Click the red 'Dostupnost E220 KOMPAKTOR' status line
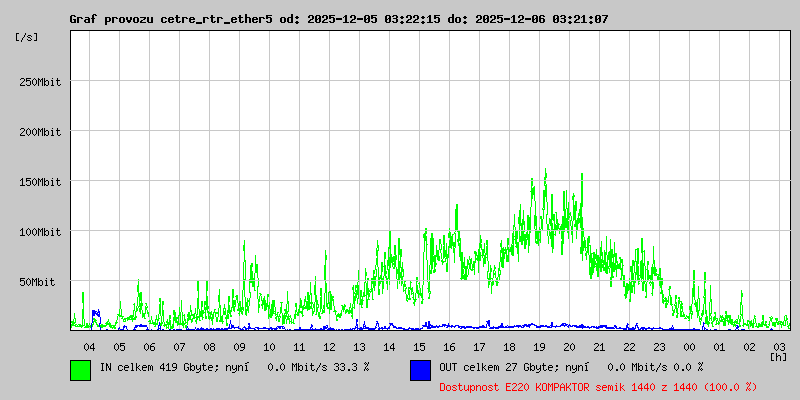Viewport: 800px width, 400px height. [x=597, y=386]
